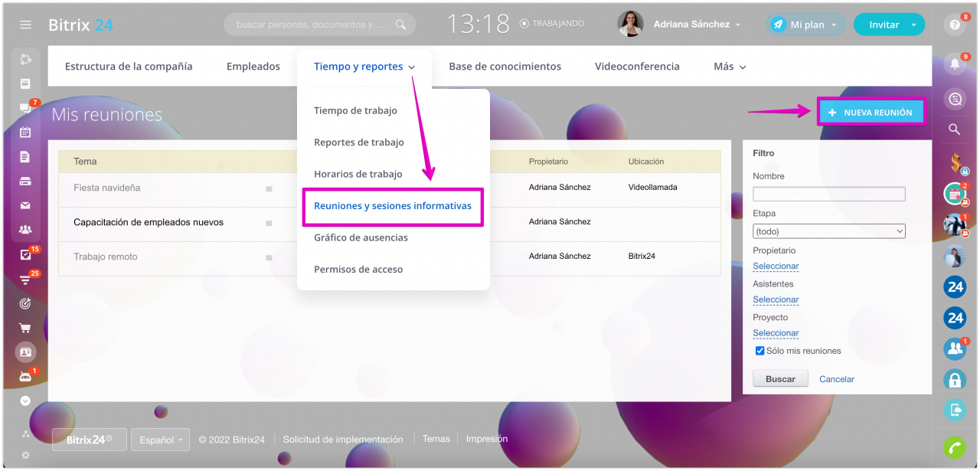Focus the Nombre filter input field
This screenshot has height=471, width=980.
coord(829,194)
